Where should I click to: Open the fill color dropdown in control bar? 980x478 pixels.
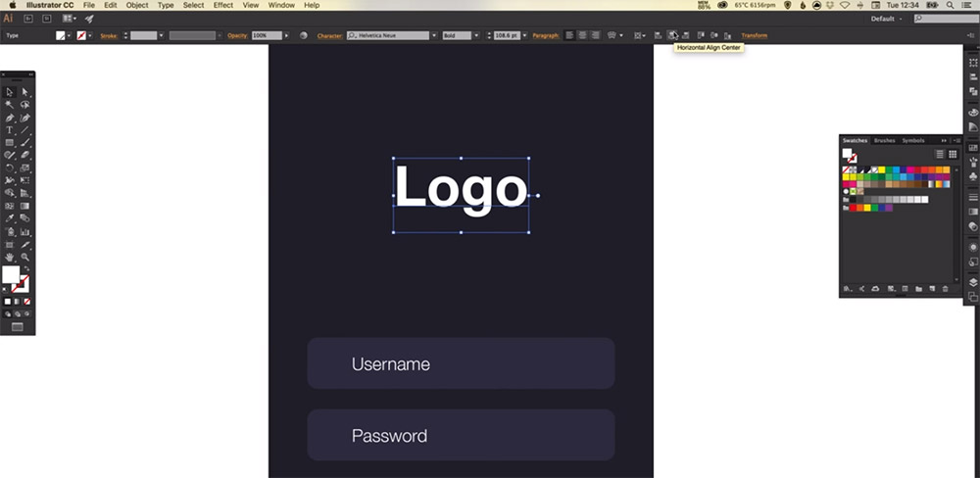69,35
